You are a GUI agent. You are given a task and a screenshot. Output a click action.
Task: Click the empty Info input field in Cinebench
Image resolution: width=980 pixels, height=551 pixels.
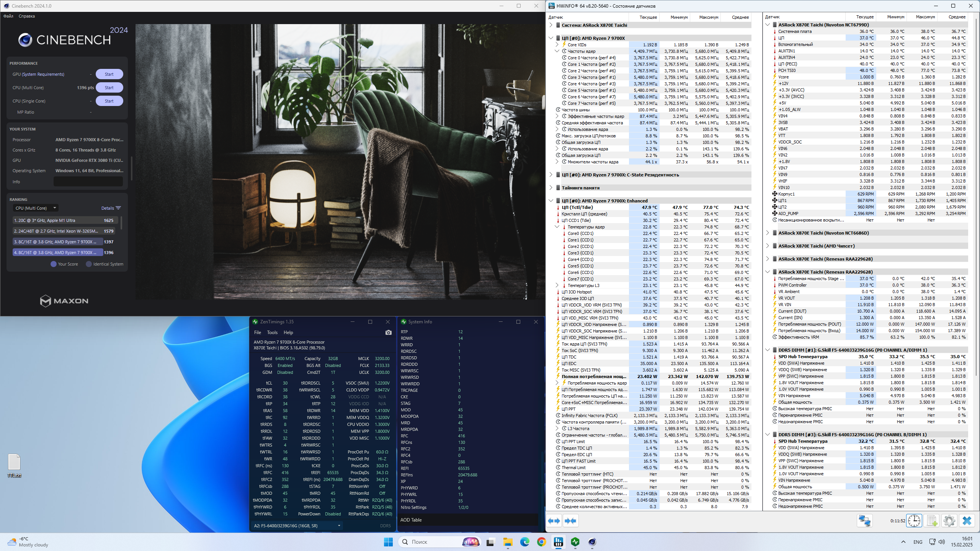pyautogui.click(x=88, y=182)
